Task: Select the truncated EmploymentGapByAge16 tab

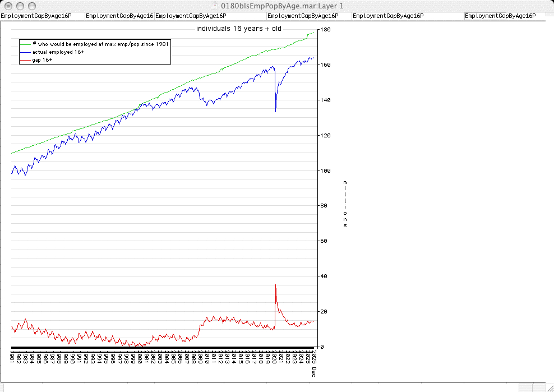Action: pos(119,16)
